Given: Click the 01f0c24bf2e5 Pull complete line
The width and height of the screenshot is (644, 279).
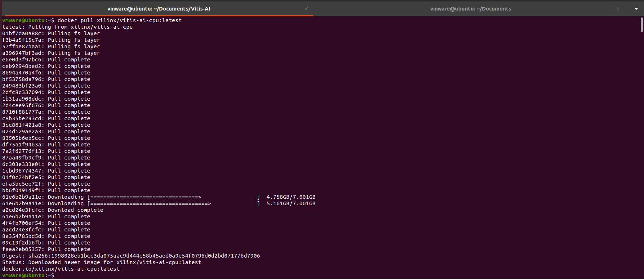Looking at the screenshot, I should [46, 177].
